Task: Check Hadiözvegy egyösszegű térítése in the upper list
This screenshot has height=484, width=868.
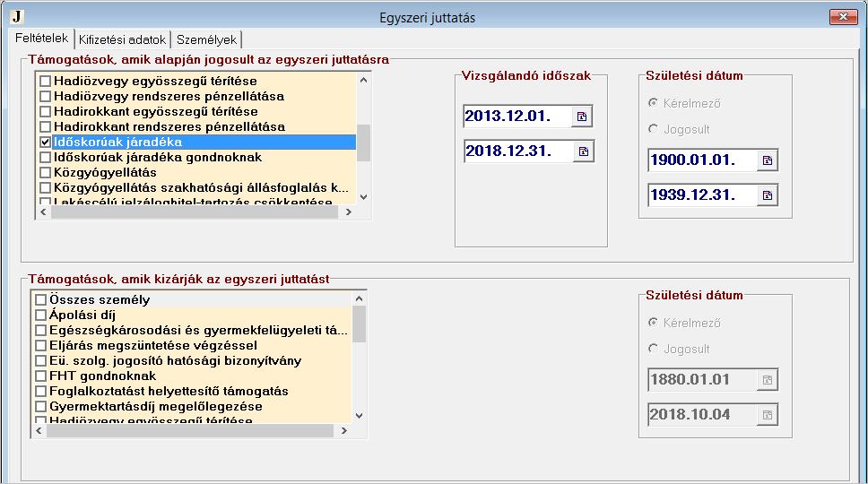Action: [x=46, y=82]
